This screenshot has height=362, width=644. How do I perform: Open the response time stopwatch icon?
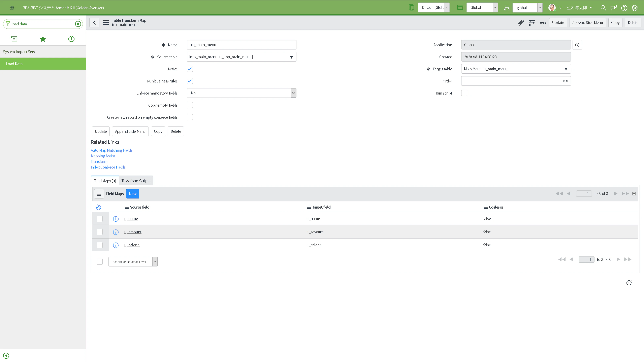pyautogui.click(x=629, y=282)
